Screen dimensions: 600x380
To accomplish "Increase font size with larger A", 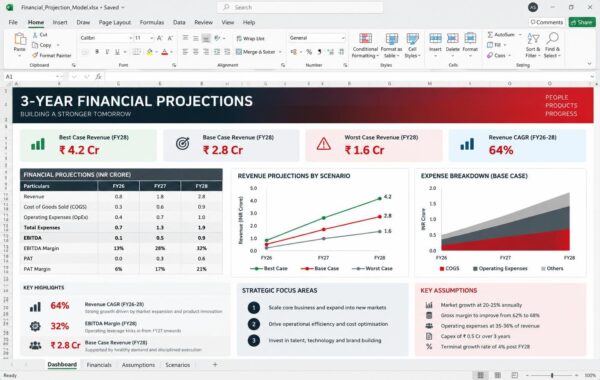I will tap(160, 38).
